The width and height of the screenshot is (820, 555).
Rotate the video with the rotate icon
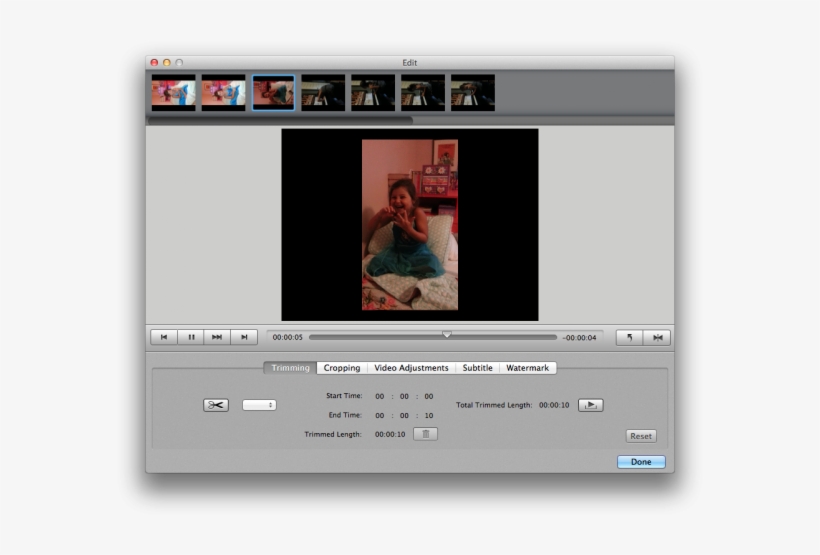[x=630, y=337]
